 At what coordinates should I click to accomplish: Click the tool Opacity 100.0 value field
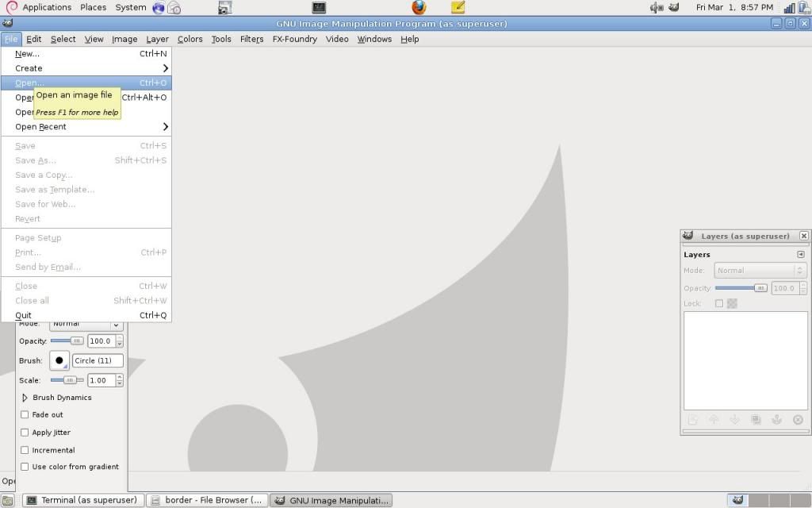101,341
